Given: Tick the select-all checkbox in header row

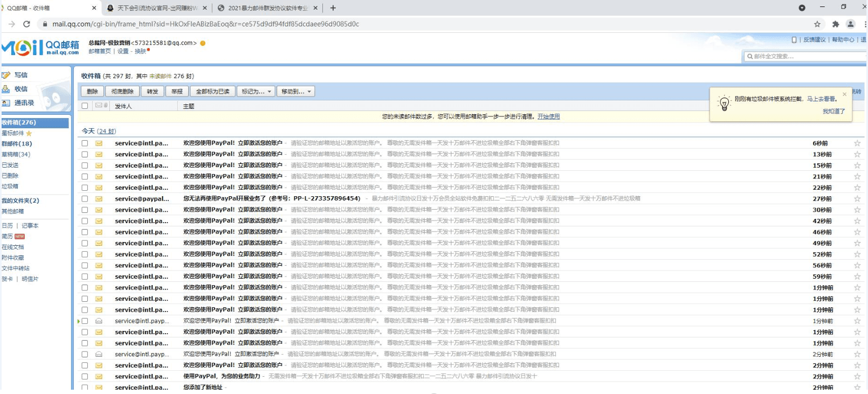Looking at the screenshot, I should (85, 106).
